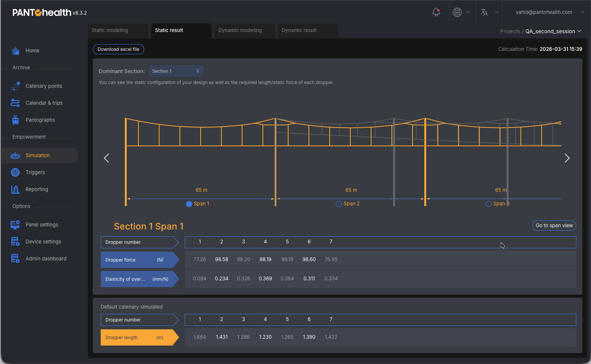Click Dropper length (m) row label

click(x=140, y=338)
